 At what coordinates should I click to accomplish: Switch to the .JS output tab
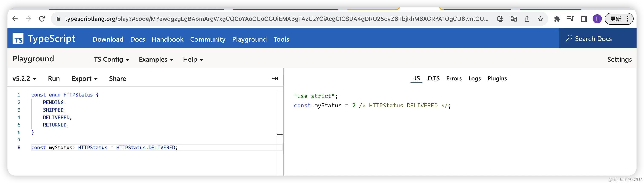pyautogui.click(x=416, y=78)
